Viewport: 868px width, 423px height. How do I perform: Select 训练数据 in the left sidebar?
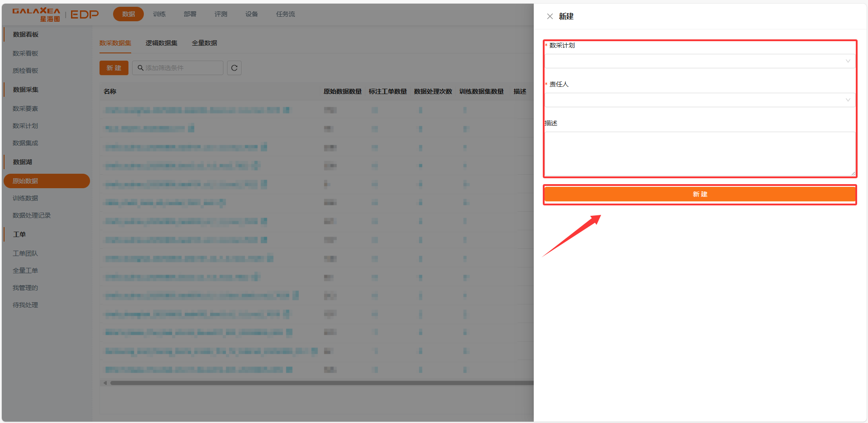coord(25,198)
